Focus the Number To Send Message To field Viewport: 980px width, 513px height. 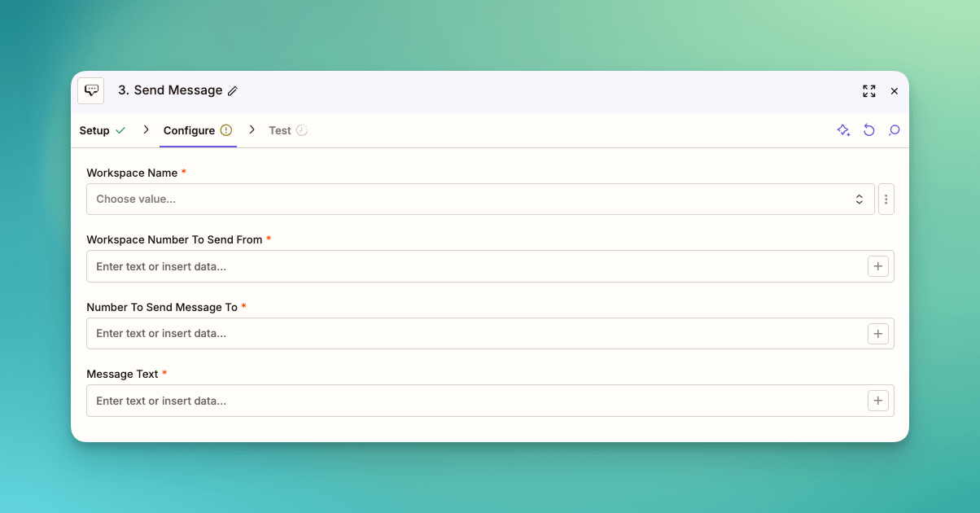pyautogui.click(x=490, y=333)
